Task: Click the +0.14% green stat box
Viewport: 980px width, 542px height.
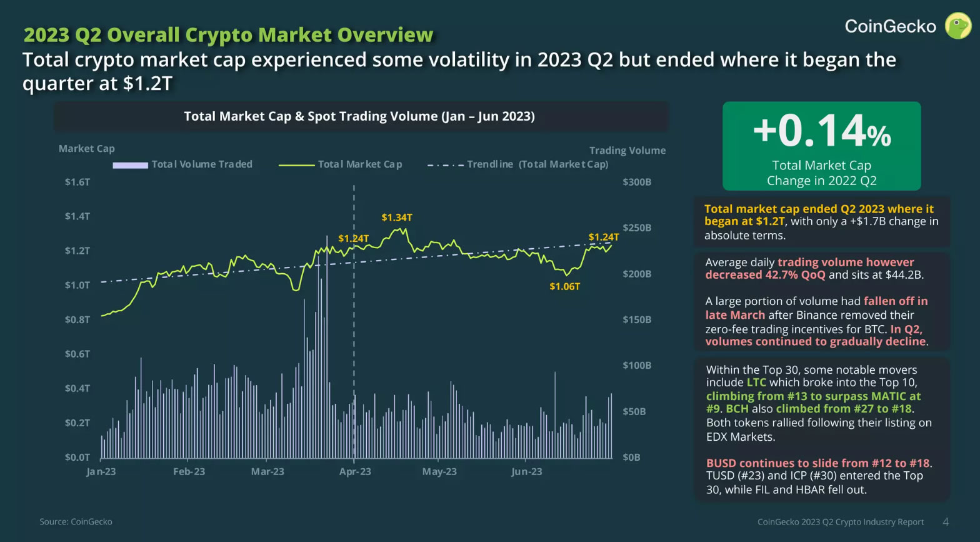Action: 821,146
